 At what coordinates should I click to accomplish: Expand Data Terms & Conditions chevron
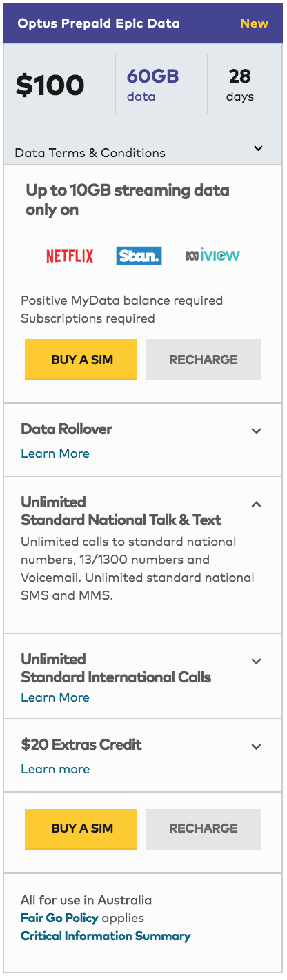pos(258,148)
